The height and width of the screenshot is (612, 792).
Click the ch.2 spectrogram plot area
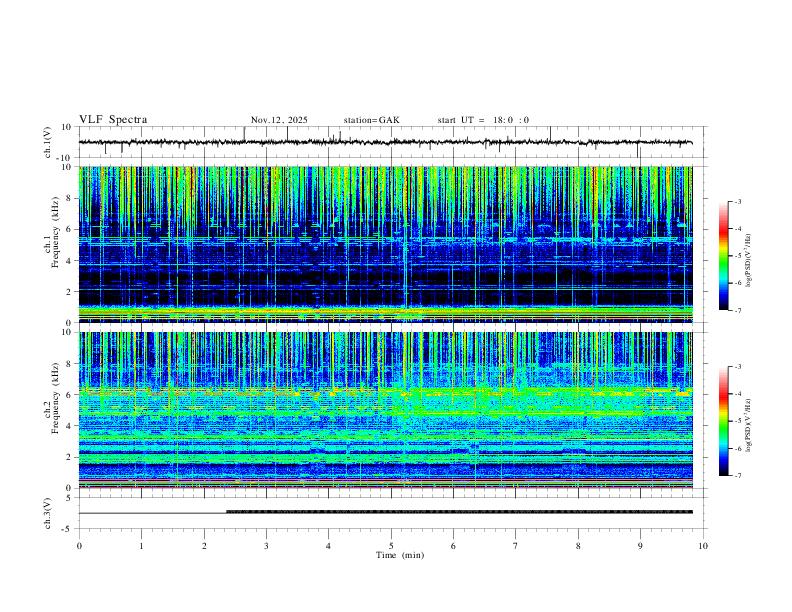click(385, 410)
